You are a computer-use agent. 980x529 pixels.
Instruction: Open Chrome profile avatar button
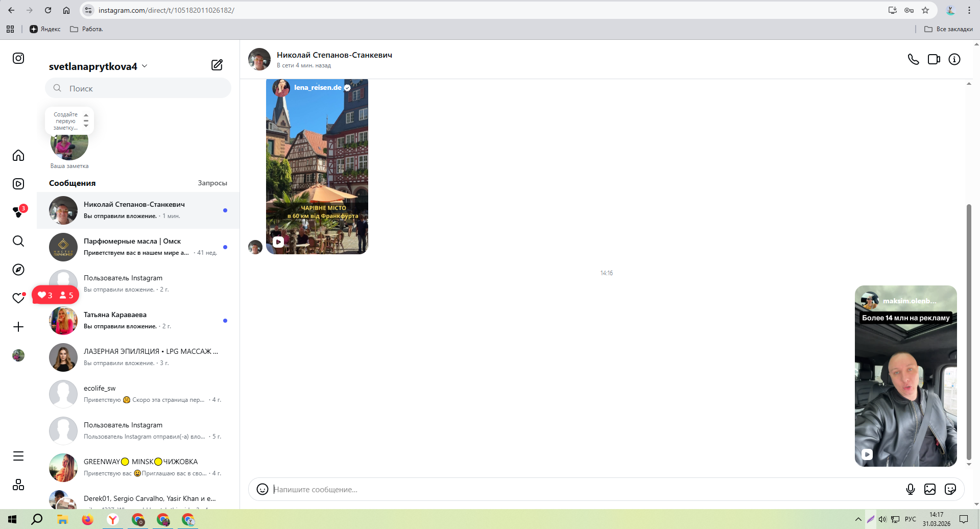[950, 10]
